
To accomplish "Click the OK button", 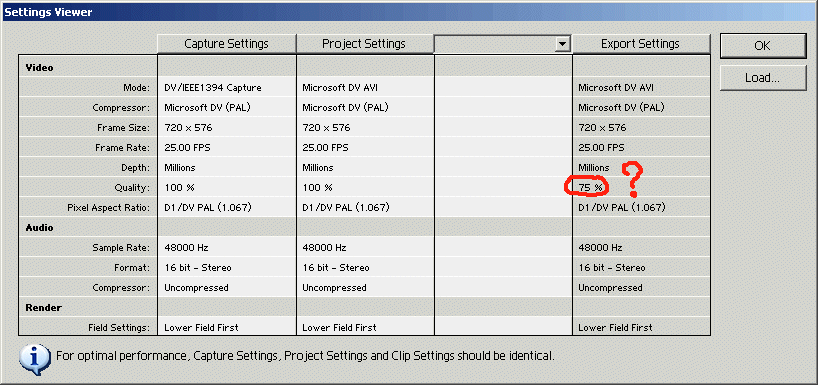I will (762, 46).
